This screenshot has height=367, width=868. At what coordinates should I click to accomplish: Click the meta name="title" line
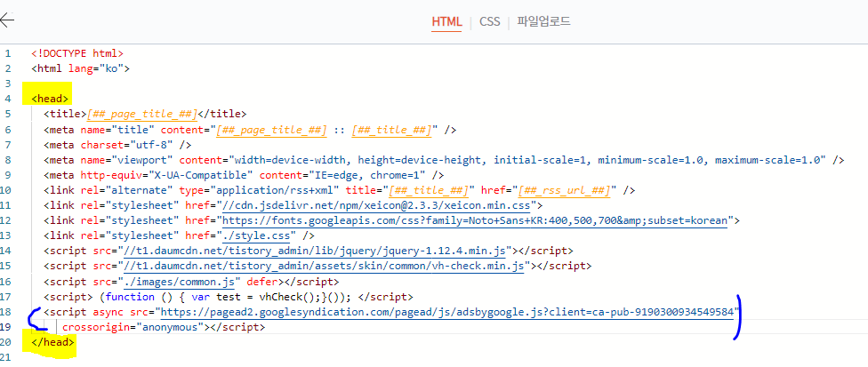250,130
